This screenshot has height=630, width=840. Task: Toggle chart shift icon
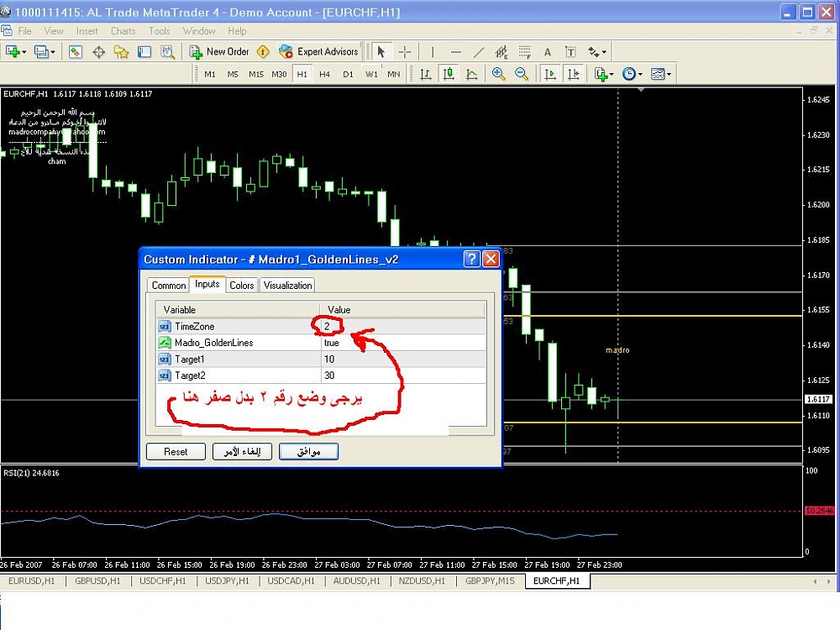573,74
